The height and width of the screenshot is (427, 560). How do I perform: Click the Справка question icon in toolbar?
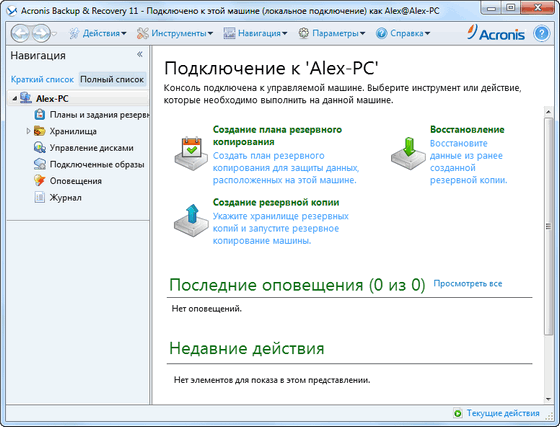pyautogui.click(x=381, y=34)
